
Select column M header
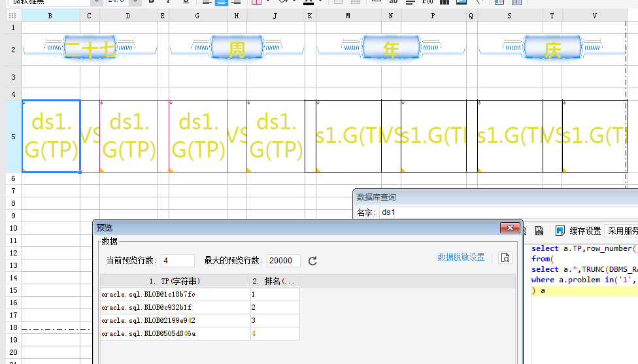(x=348, y=16)
